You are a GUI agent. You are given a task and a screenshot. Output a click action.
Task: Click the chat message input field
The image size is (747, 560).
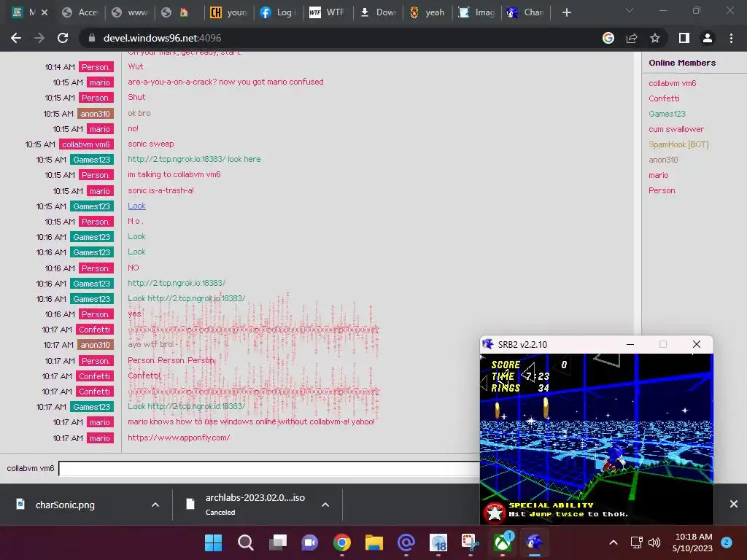[269, 468]
